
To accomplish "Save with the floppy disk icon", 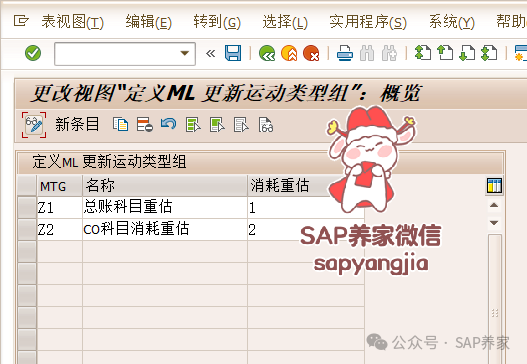I will (x=233, y=53).
